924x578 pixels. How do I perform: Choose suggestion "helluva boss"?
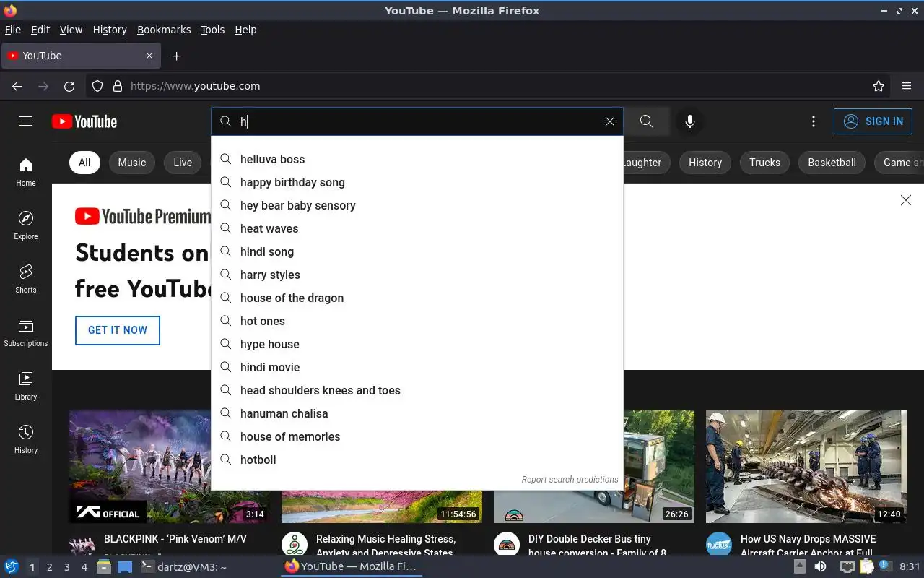(x=417, y=159)
